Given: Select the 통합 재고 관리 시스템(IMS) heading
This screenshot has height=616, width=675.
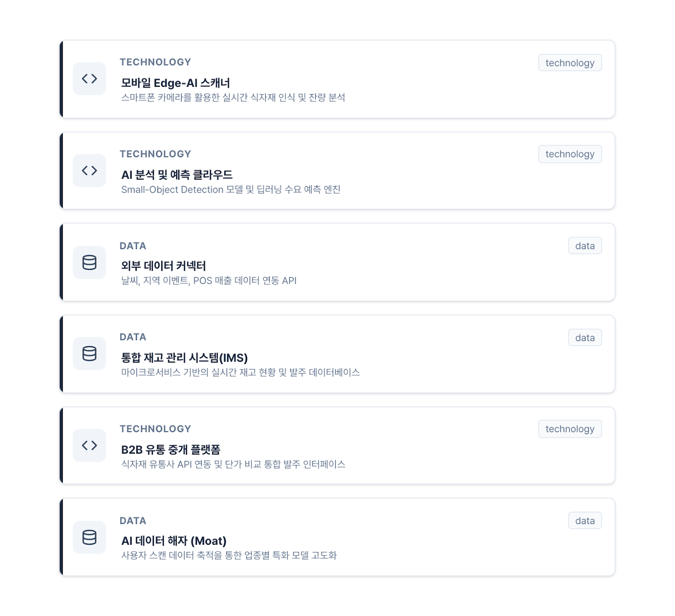Looking at the screenshot, I should [184, 358].
